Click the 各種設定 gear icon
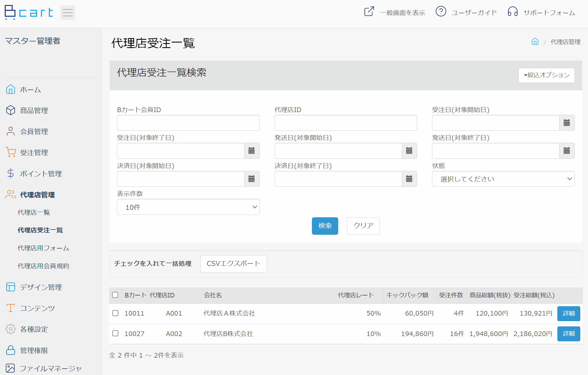 tap(10, 329)
